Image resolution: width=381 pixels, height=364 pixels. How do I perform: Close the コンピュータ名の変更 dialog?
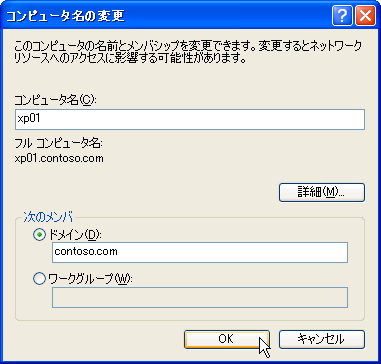[x=365, y=16]
